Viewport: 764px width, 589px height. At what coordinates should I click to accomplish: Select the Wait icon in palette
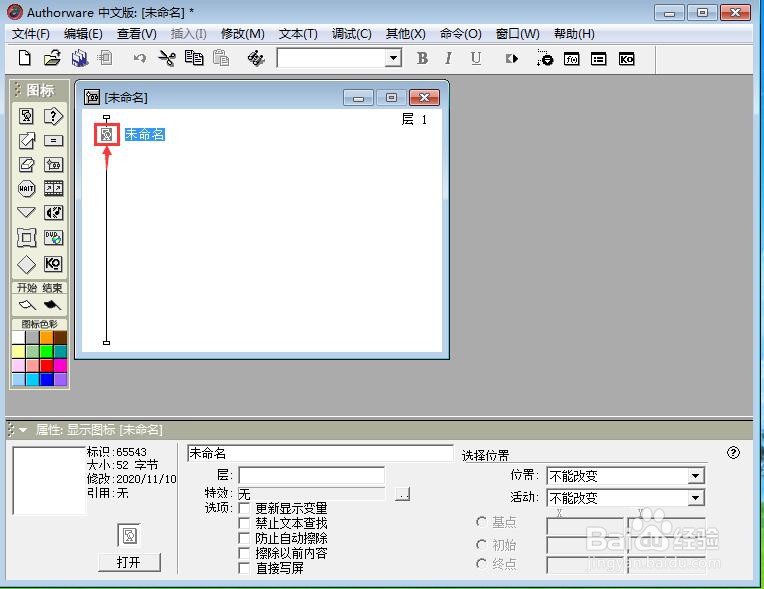(26, 188)
